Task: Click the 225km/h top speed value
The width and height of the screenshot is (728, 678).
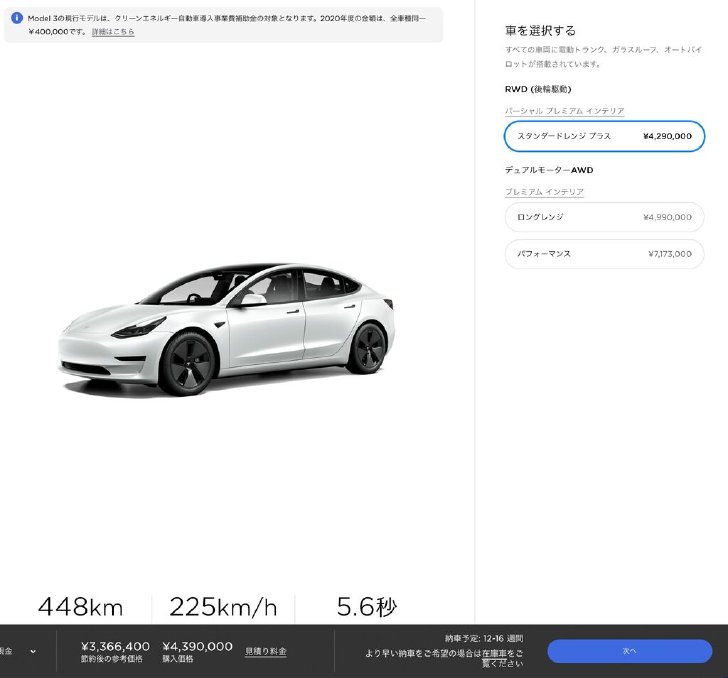Action: click(223, 607)
